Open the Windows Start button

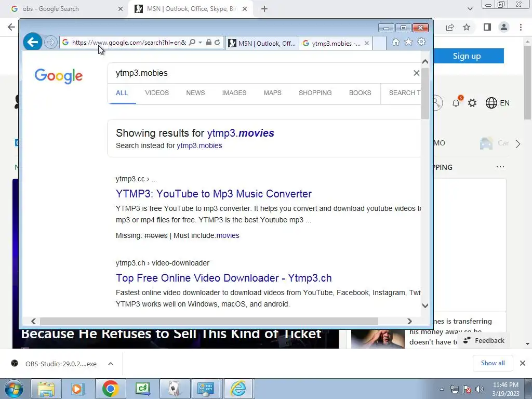coord(14,389)
